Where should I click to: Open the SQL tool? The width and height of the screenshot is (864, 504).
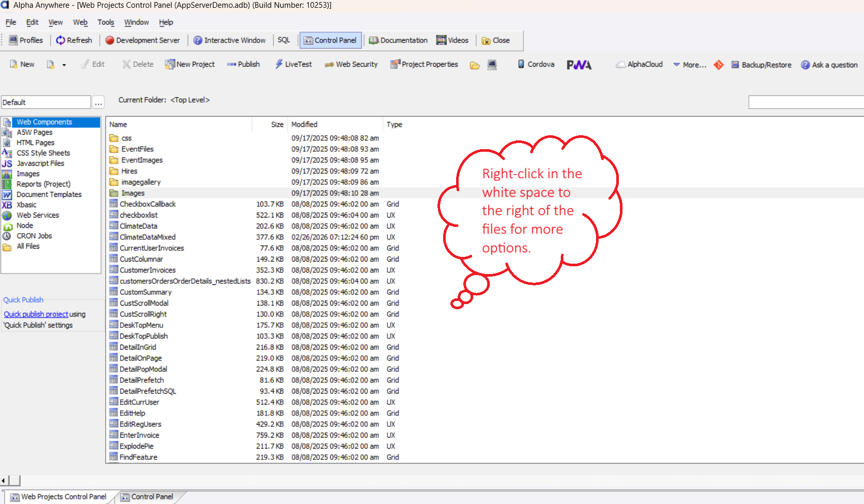pyautogui.click(x=284, y=40)
